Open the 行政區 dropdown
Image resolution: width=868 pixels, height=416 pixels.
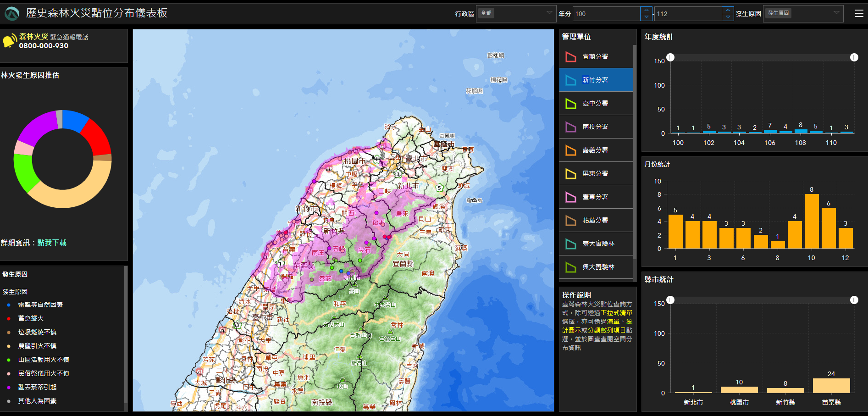(516, 13)
